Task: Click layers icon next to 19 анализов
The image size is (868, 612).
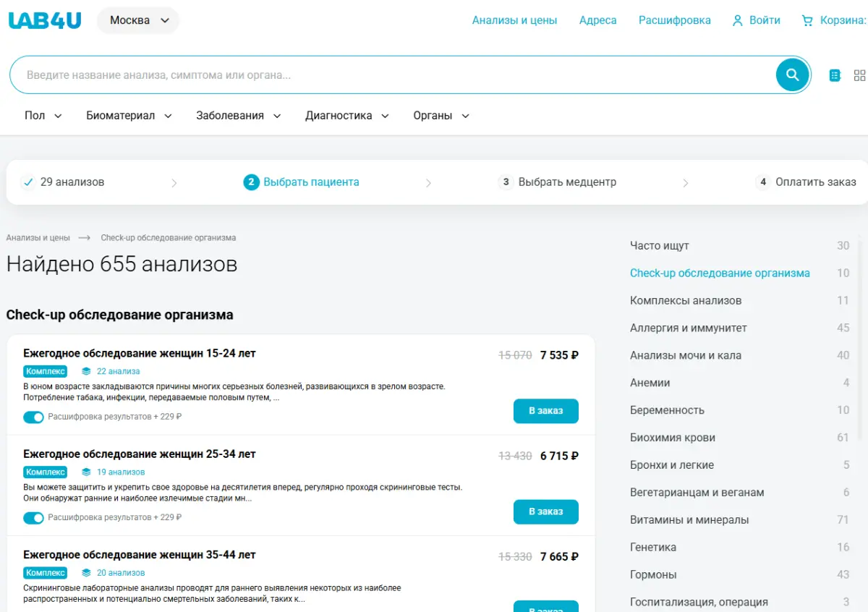Action: click(86, 472)
